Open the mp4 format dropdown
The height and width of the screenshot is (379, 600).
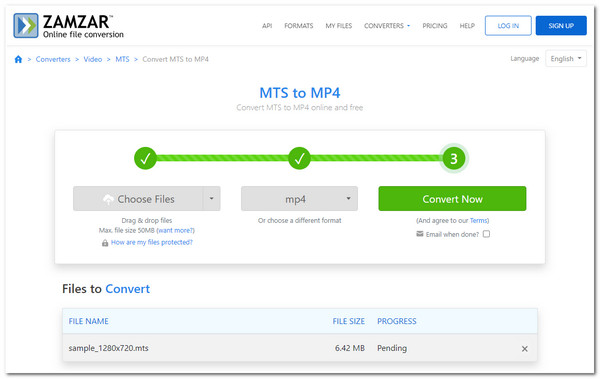coord(299,198)
